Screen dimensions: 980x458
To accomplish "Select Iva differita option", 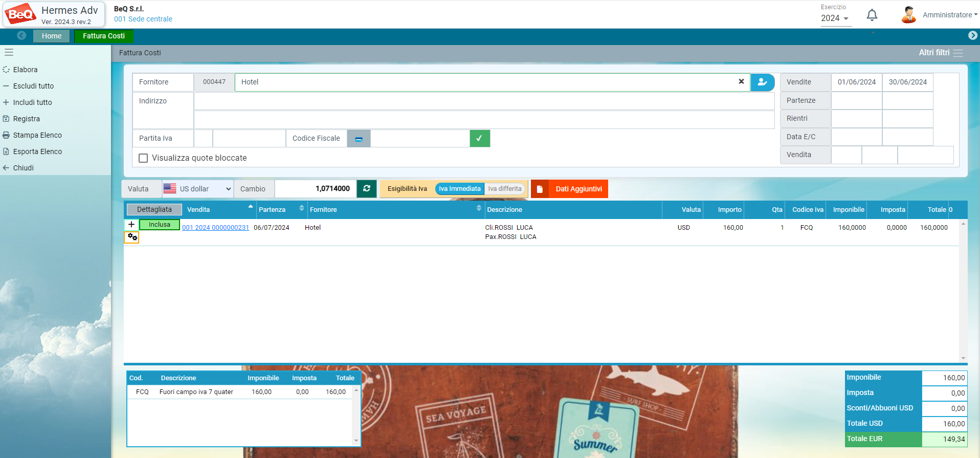I will pyautogui.click(x=505, y=189).
